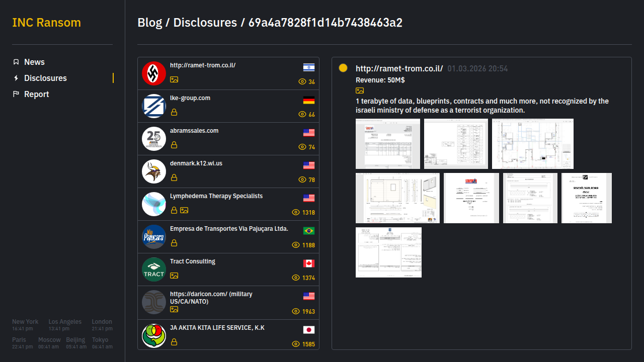The image size is (644, 362).
Task: Click the INC Ransom site title
Action: (46, 23)
